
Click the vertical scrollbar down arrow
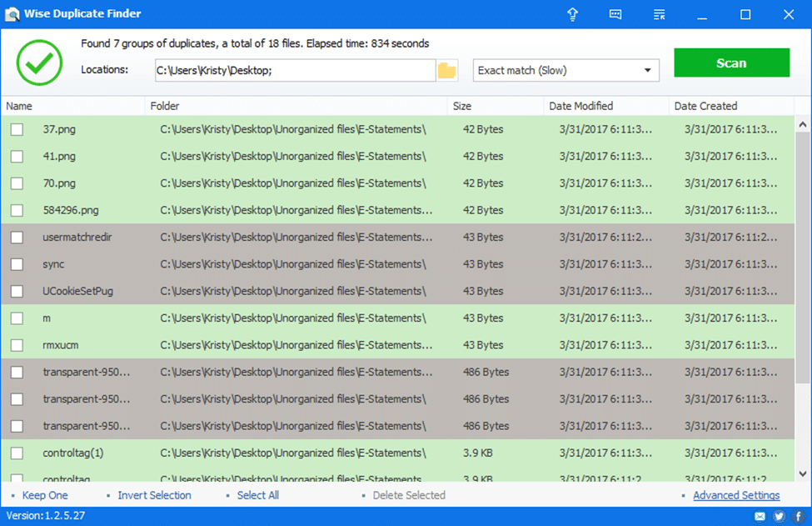[803, 473]
